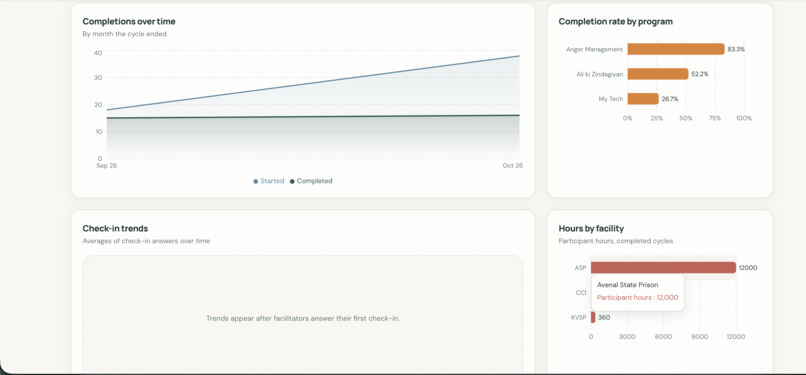Click the 83.3% value label
The width and height of the screenshot is (806, 375).
(x=736, y=49)
